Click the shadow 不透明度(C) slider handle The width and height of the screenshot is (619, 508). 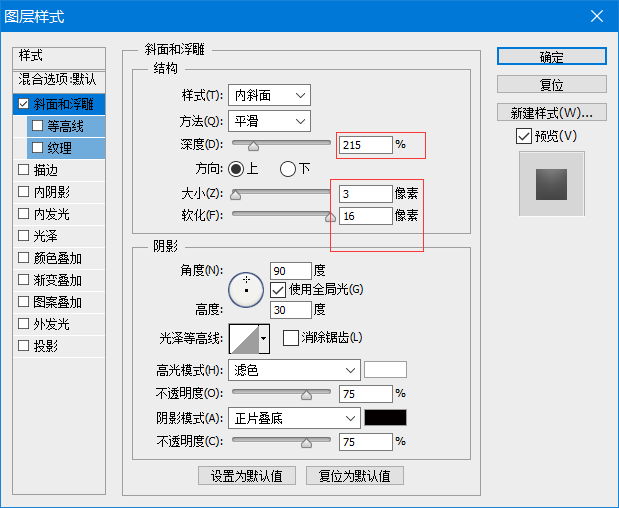click(306, 443)
